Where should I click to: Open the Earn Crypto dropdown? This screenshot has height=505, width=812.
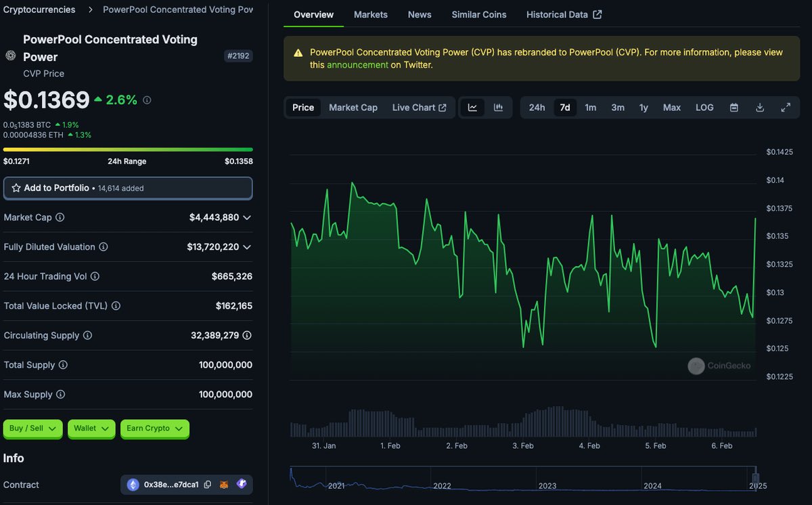point(155,429)
